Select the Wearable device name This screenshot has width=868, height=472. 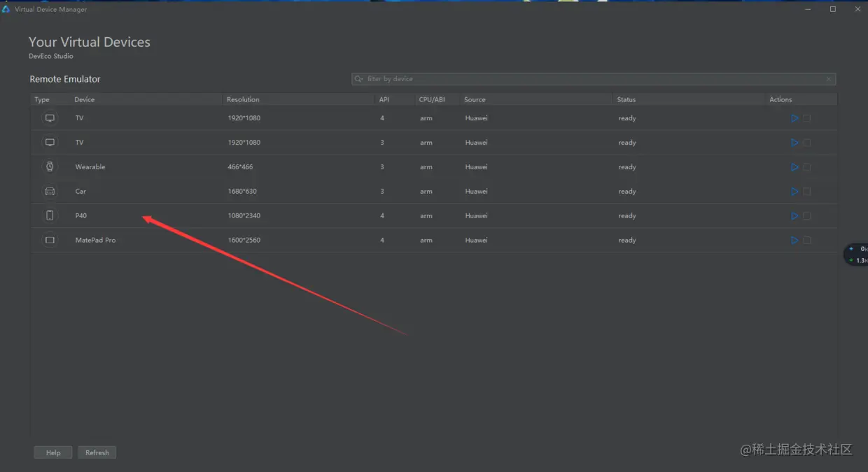[90, 167]
